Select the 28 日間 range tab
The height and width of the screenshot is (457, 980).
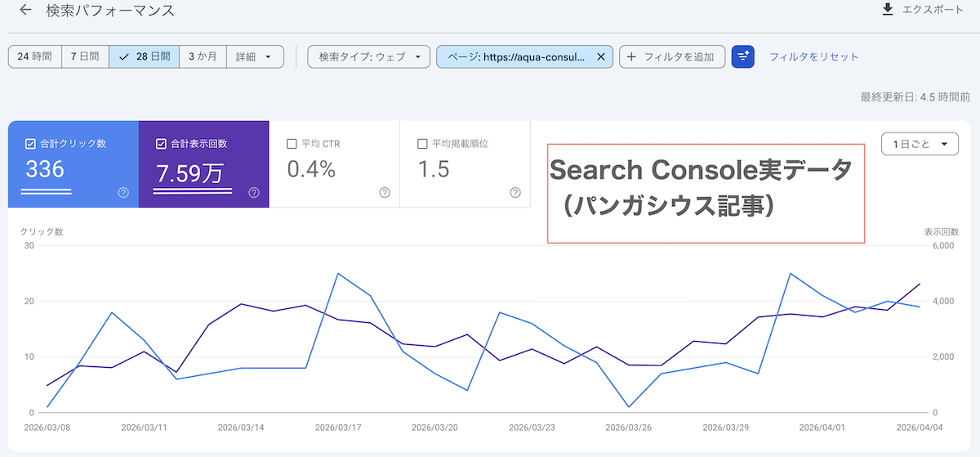pyautogui.click(x=144, y=56)
